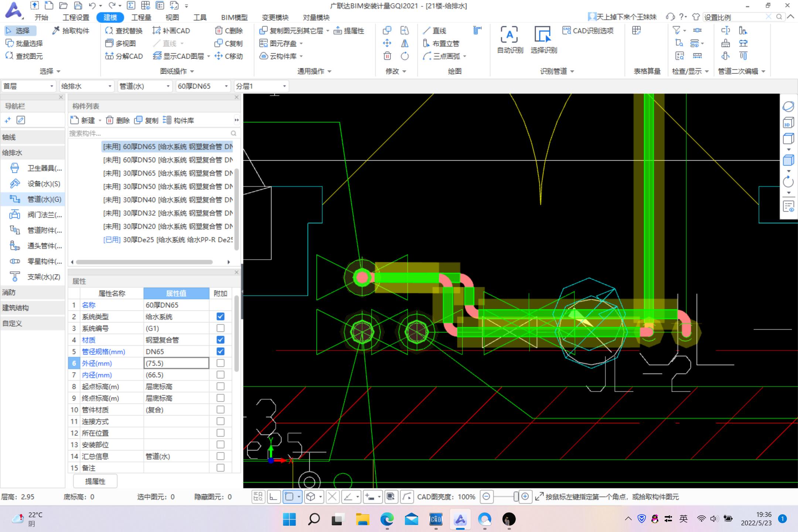The height and width of the screenshot is (532, 798).
Task: Open the 首层 floor dropdown
Action: 28,86
